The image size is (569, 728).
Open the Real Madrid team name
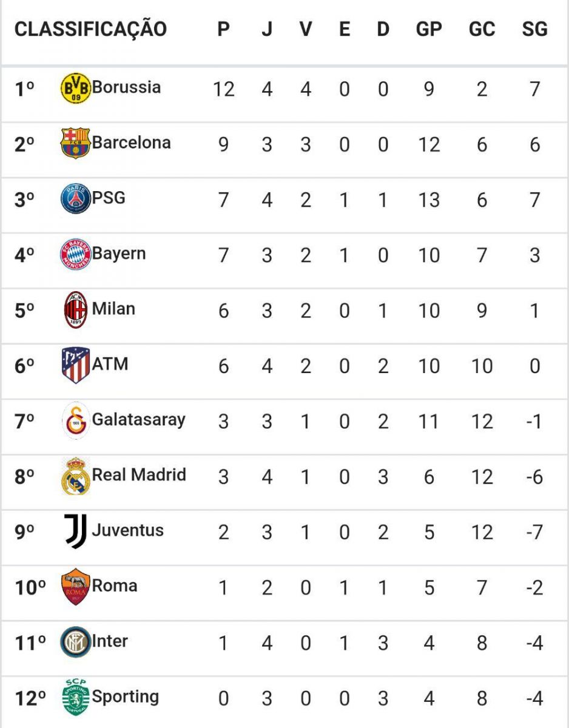(x=139, y=474)
